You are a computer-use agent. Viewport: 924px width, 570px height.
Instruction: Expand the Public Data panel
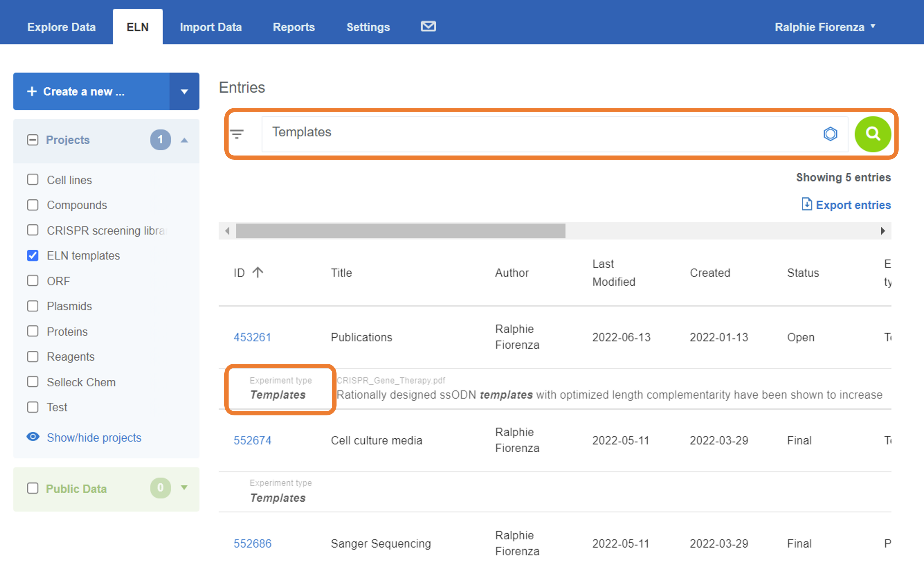point(184,487)
